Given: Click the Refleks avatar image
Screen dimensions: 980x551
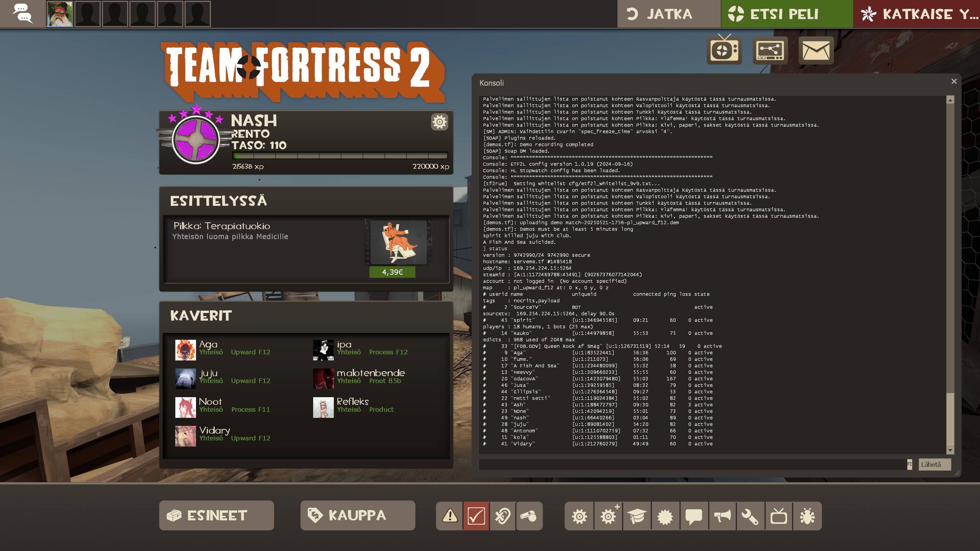Looking at the screenshot, I should [323, 407].
